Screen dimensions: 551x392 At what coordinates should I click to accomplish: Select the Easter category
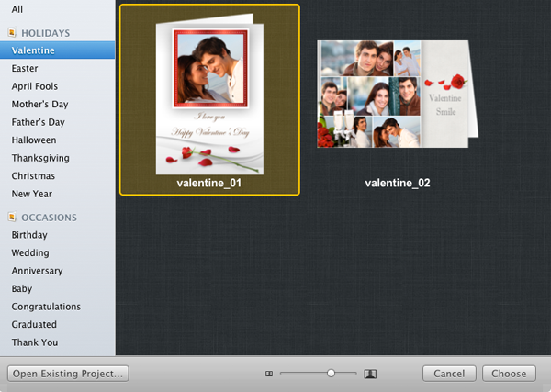pos(25,69)
